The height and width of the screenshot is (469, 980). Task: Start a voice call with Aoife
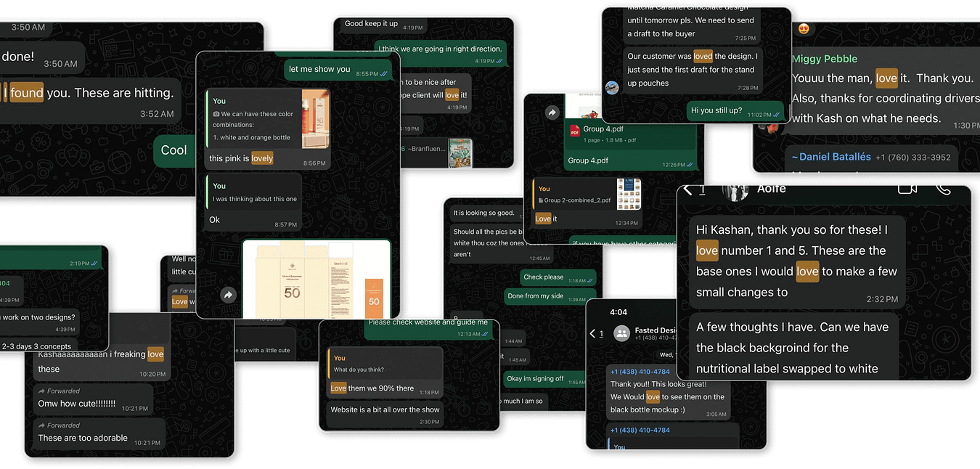(x=943, y=188)
